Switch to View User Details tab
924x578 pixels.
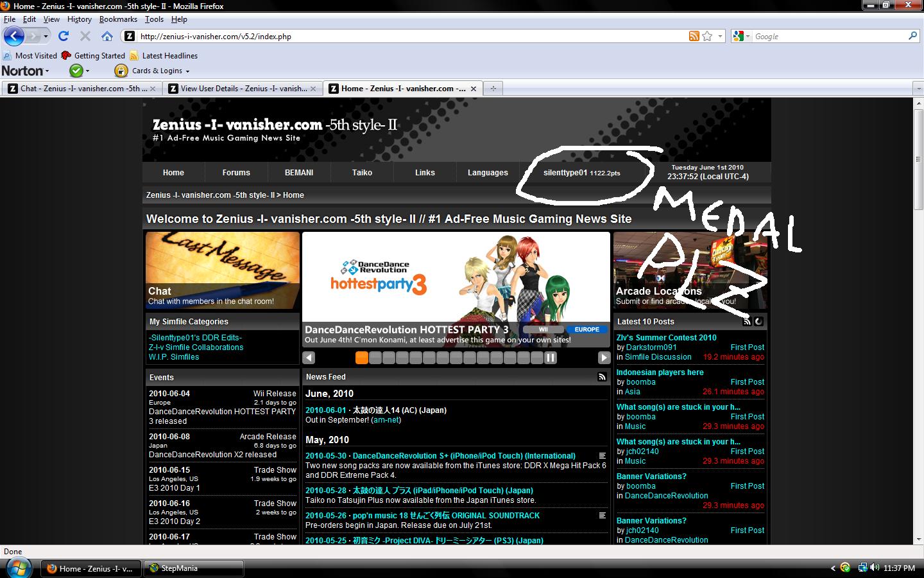coord(243,89)
